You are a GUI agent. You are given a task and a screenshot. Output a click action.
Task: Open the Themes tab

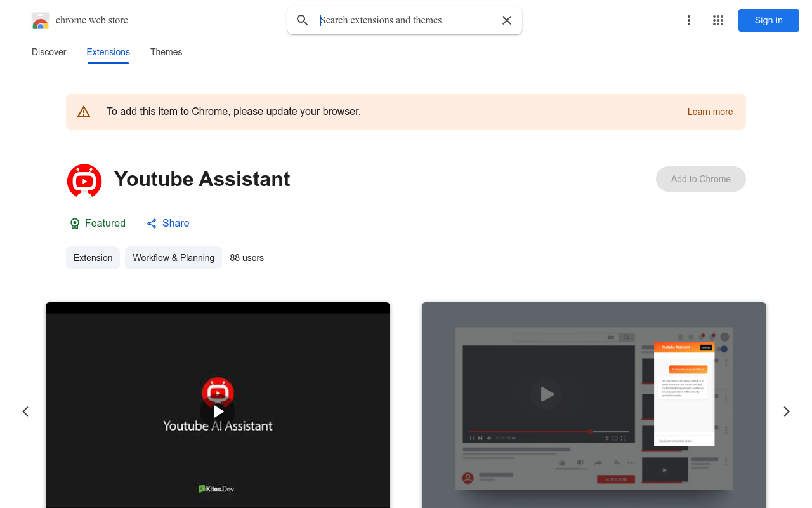tap(166, 52)
